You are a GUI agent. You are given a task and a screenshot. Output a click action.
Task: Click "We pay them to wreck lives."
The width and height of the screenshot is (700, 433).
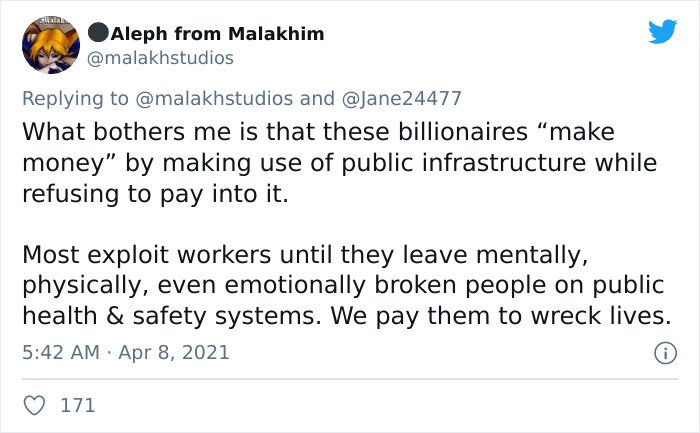[x=501, y=316]
